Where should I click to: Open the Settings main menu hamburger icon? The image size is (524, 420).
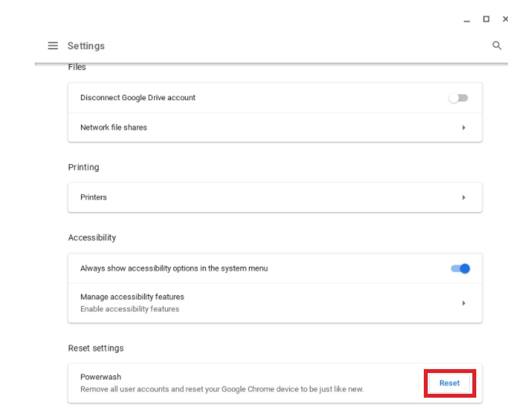click(53, 46)
